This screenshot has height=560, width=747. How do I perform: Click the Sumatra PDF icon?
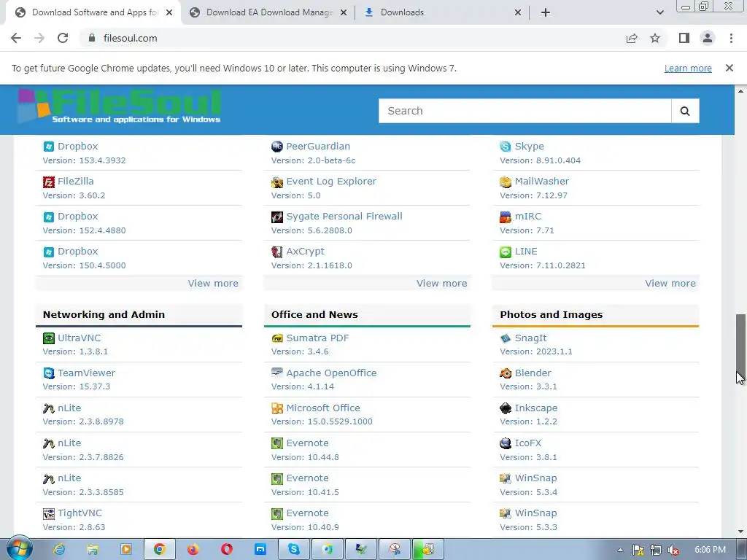point(276,338)
